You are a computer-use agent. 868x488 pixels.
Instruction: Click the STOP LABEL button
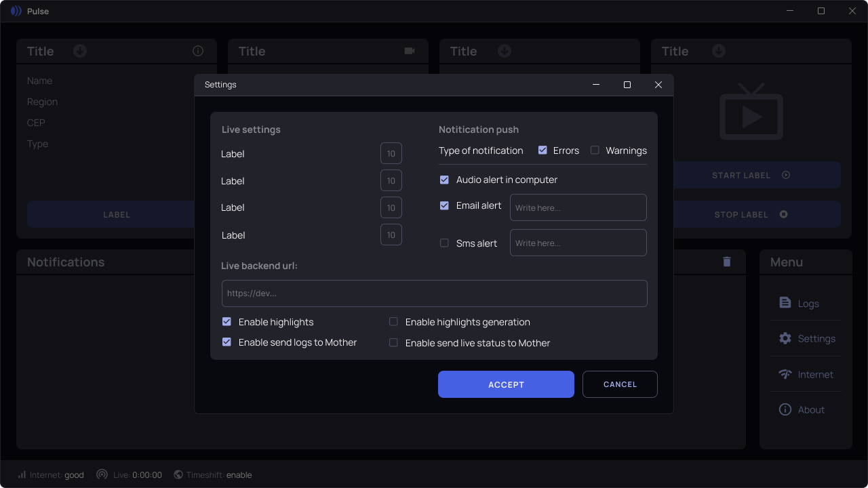[x=751, y=214]
